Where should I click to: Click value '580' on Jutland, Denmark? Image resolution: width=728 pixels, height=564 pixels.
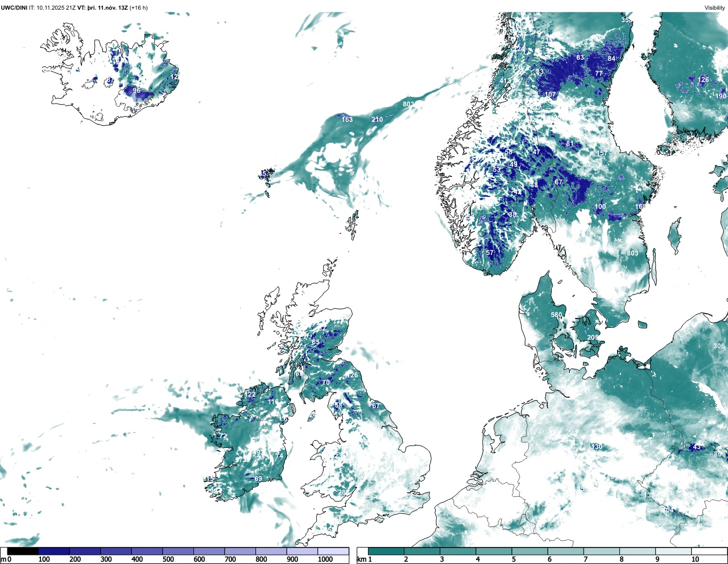point(556,315)
